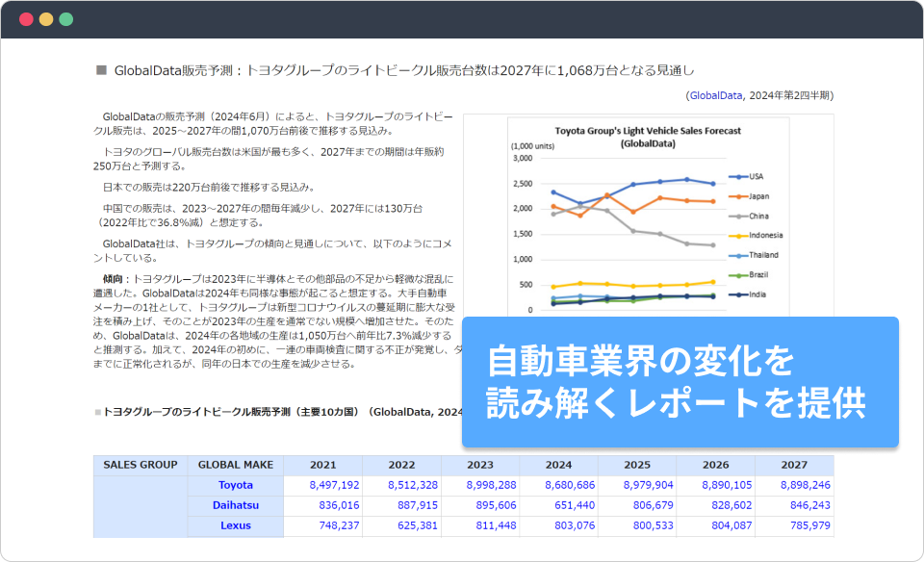Open the Daihatsu make link
This screenshot has height=562, width=924.
[236, 505]
